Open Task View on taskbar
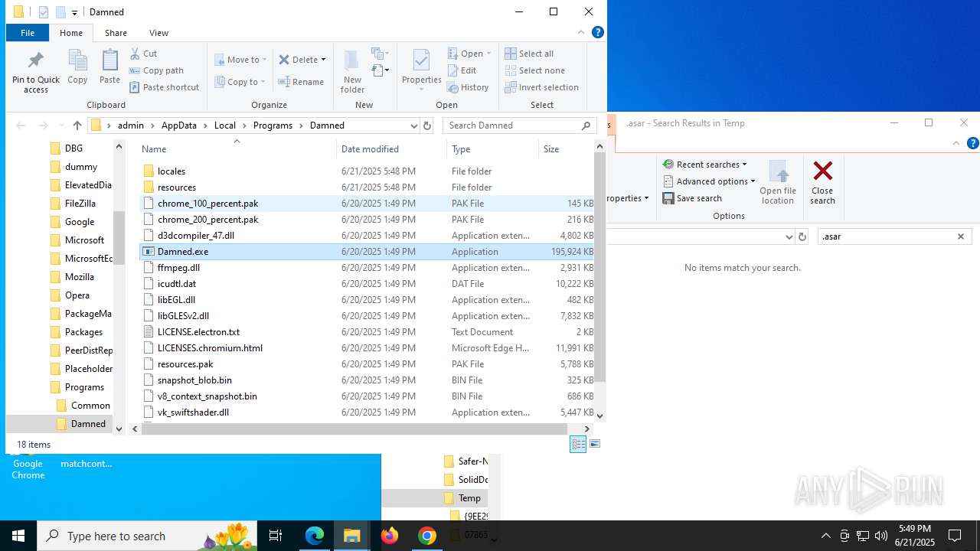The height and width of the screenshot is (551, 980). point(276,536)
